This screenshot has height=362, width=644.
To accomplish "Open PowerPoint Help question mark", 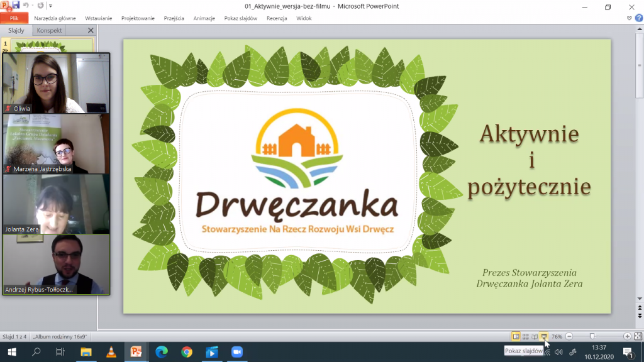I will click(639, 18).
